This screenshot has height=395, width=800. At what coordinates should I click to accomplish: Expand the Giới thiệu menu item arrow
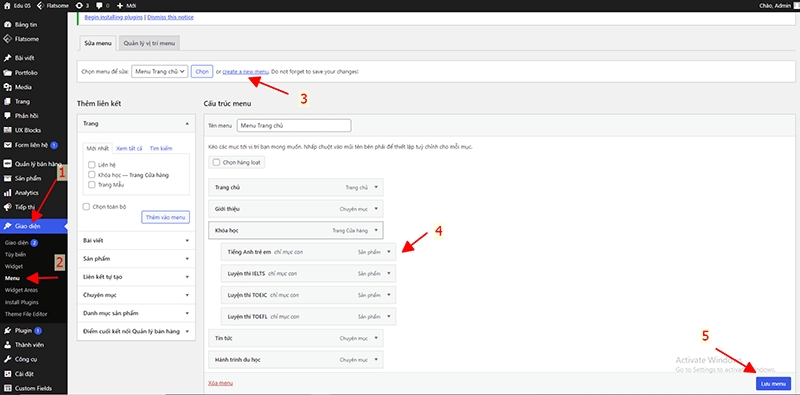tap(376, 209)
